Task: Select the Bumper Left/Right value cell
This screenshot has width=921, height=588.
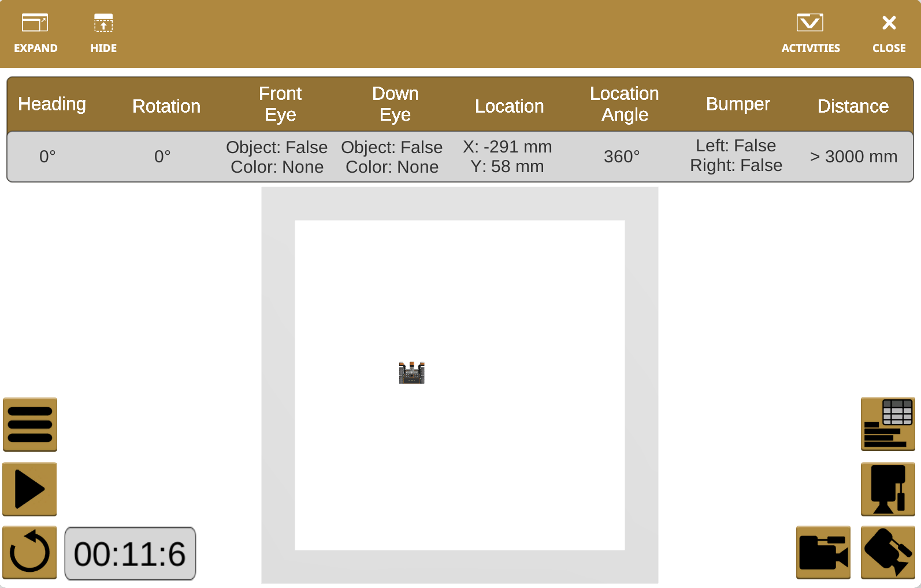Action: click(736, 156)
